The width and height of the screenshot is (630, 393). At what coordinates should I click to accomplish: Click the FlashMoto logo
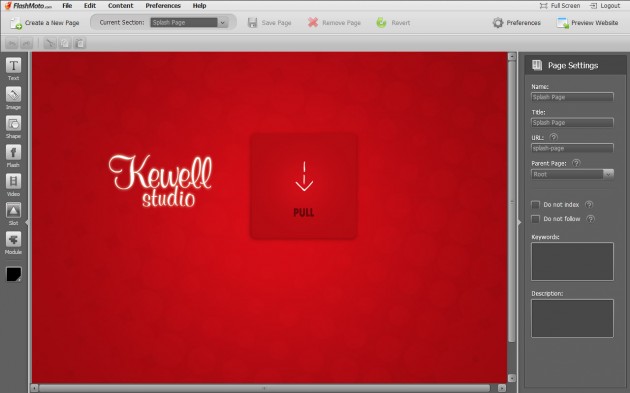click(x=28, y=6)
